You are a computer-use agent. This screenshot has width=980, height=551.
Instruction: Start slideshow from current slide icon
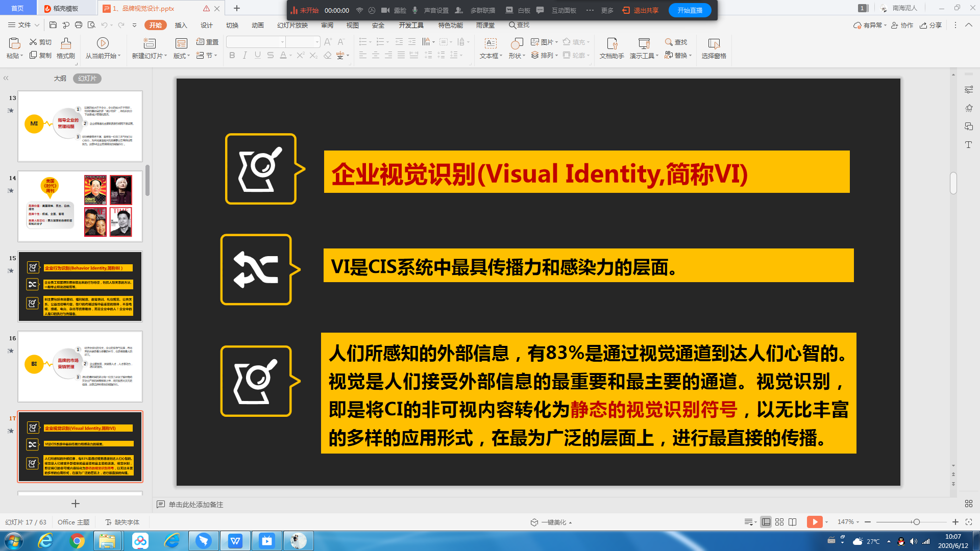coord(103,43)
